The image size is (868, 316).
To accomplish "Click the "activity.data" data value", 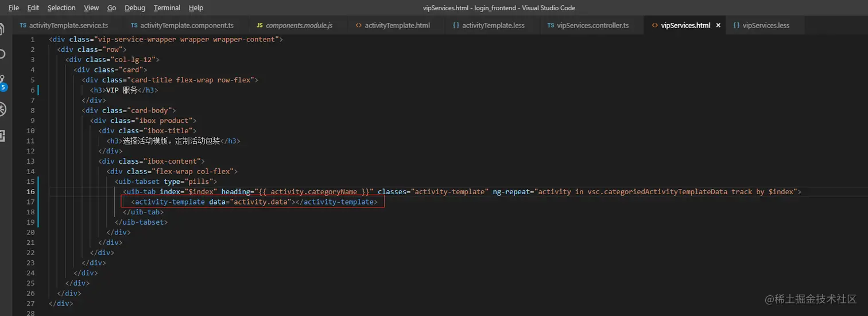I will pyautogui.click(x=261, y=202).
